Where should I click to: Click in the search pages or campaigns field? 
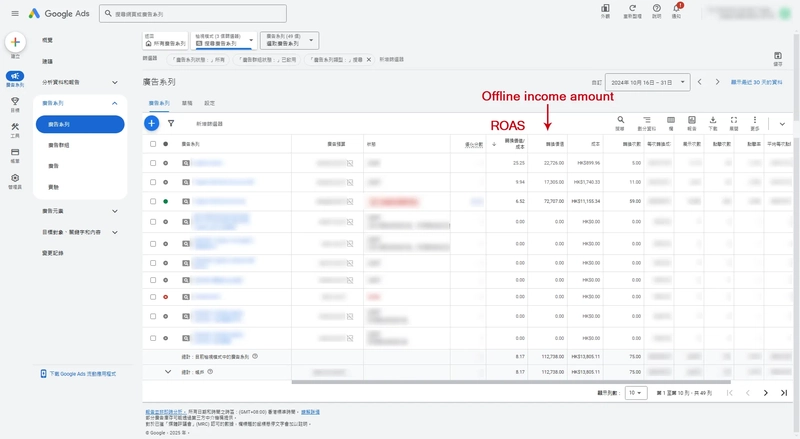193,14
